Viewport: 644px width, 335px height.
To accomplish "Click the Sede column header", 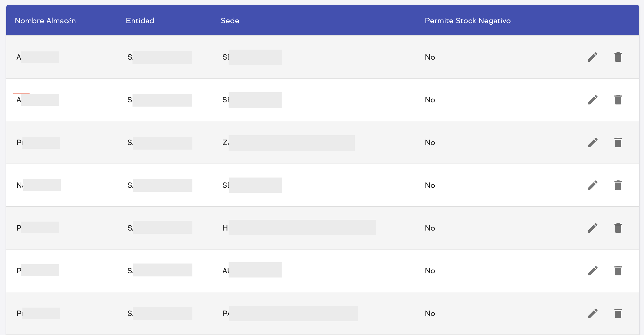I will pos(230,21).
